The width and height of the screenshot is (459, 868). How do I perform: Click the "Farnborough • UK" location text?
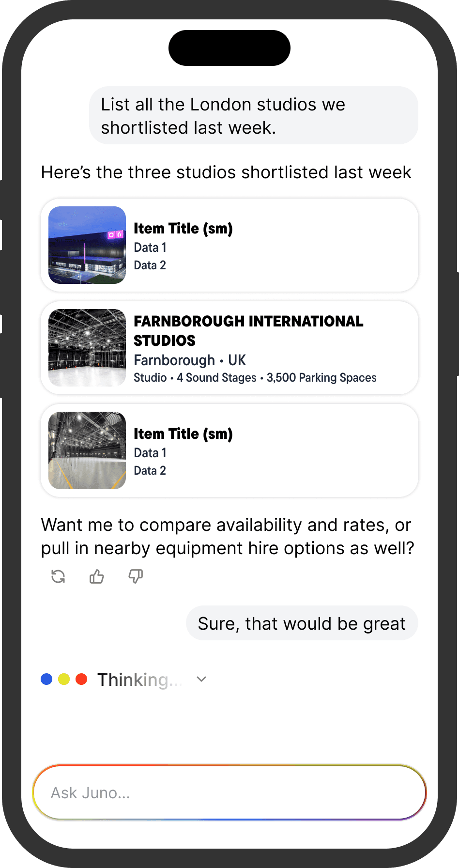pyautogui.click(x=190, y=360)
